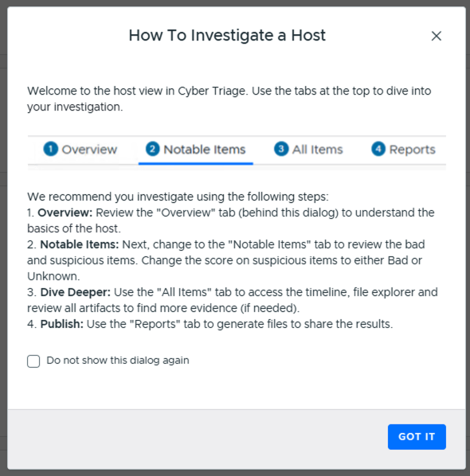The width and height of the screenshot is (470, 476).
Task: Select the Reports tab in the illustration
Action: 403,150
